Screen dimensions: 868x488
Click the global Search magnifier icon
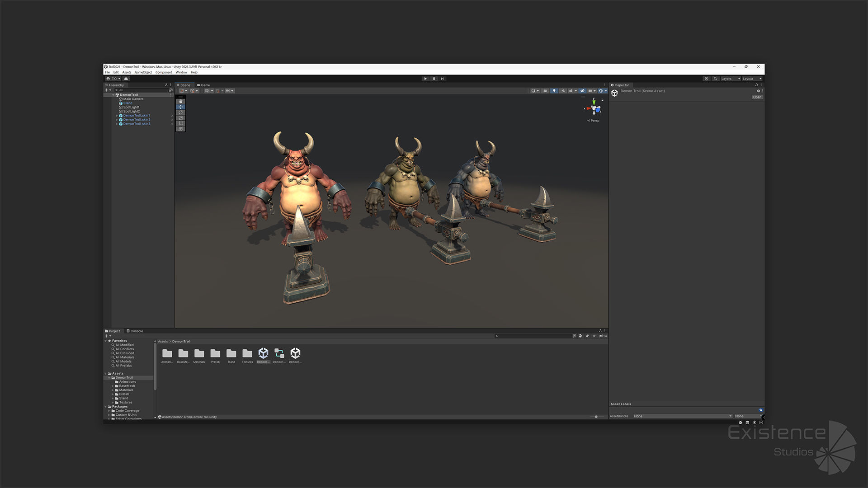[716, 79]
